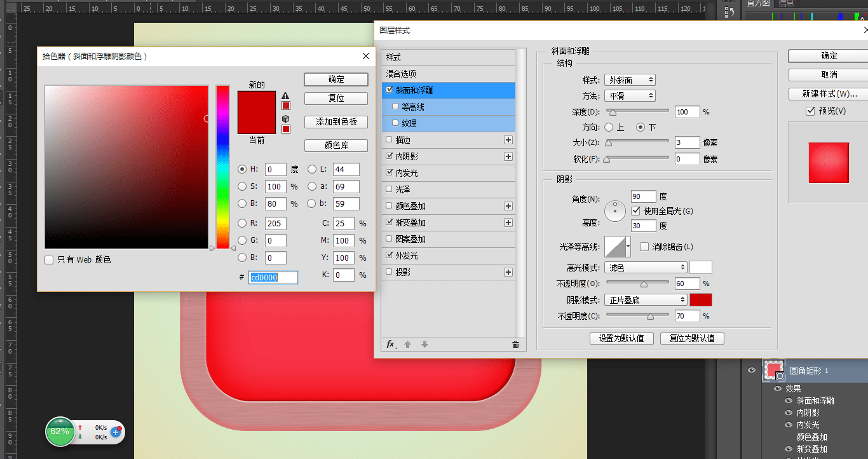Uncheck the 使用全局光 checkbox
Image resolution: width=868 pixels, height=459 pixels.
point(636,211)
